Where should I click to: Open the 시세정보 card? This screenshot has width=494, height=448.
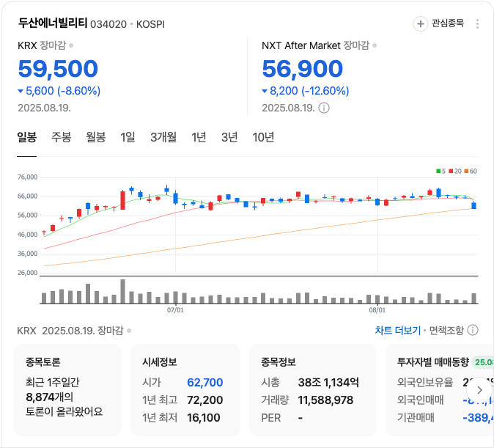[185, 390]
